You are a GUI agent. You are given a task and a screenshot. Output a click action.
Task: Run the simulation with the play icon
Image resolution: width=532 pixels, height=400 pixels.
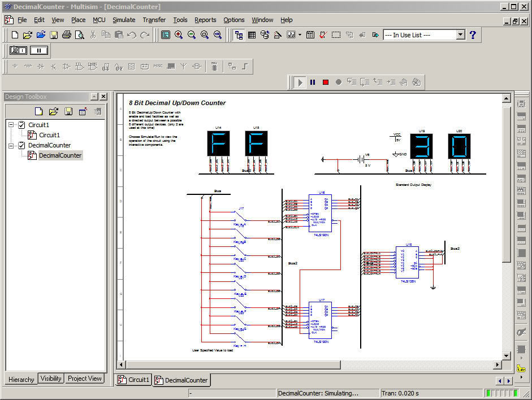[x=299, y=82]
